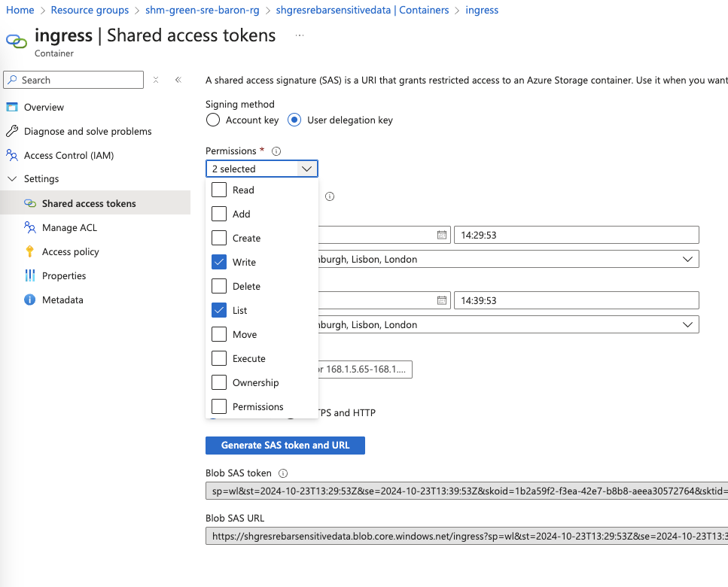Click the Blob SAS token info icon

coord(283,473)
